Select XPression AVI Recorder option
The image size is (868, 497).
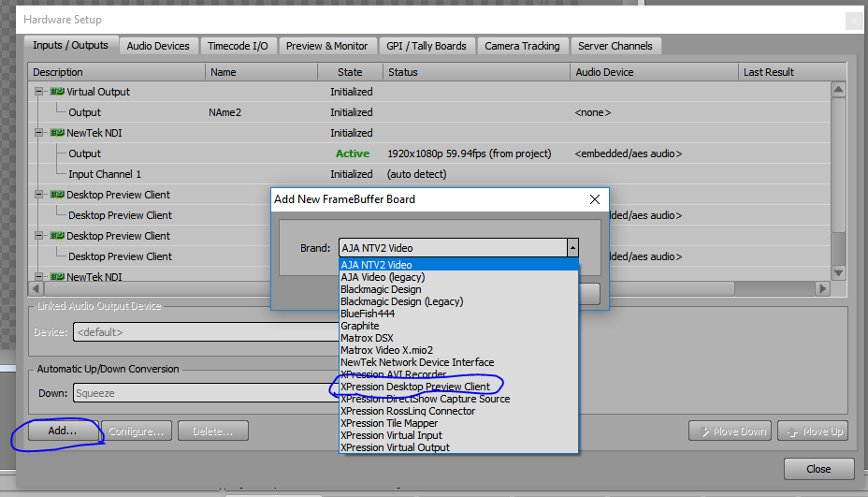click(458, 374)
